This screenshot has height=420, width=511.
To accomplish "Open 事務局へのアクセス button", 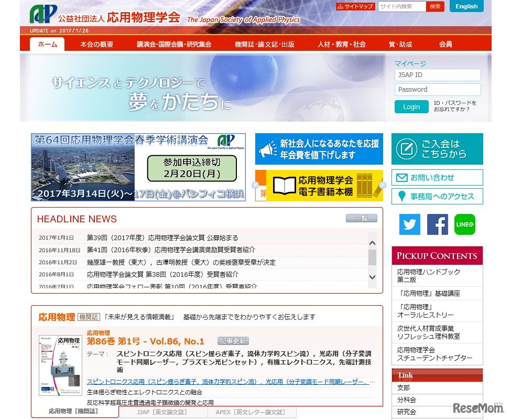I will pos(437,196).
